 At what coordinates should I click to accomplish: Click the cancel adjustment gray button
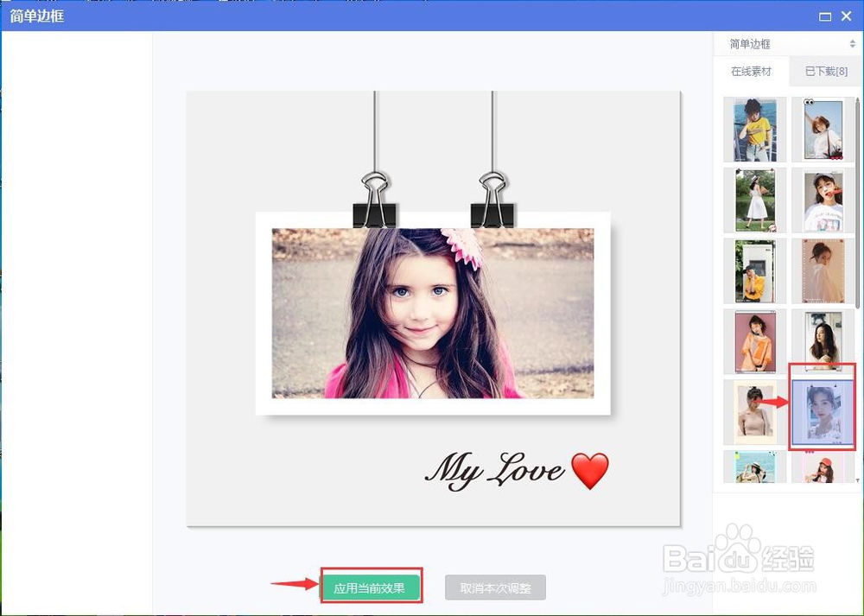click(x=495, y=587)
